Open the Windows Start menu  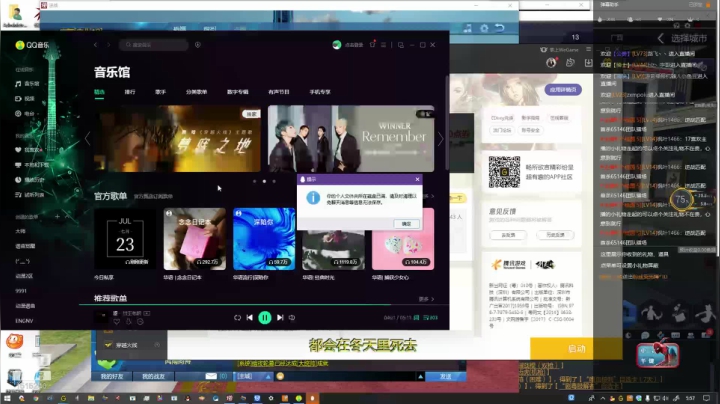[7, 398]
